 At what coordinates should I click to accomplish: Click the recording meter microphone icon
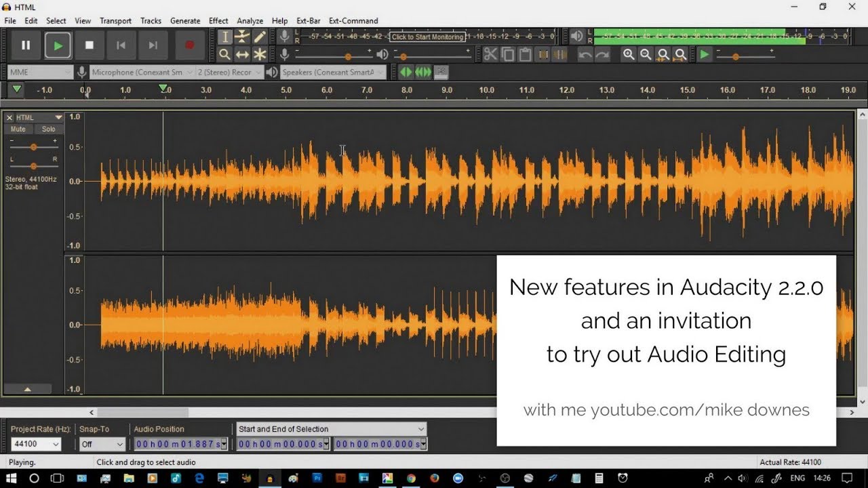(285, 36)
